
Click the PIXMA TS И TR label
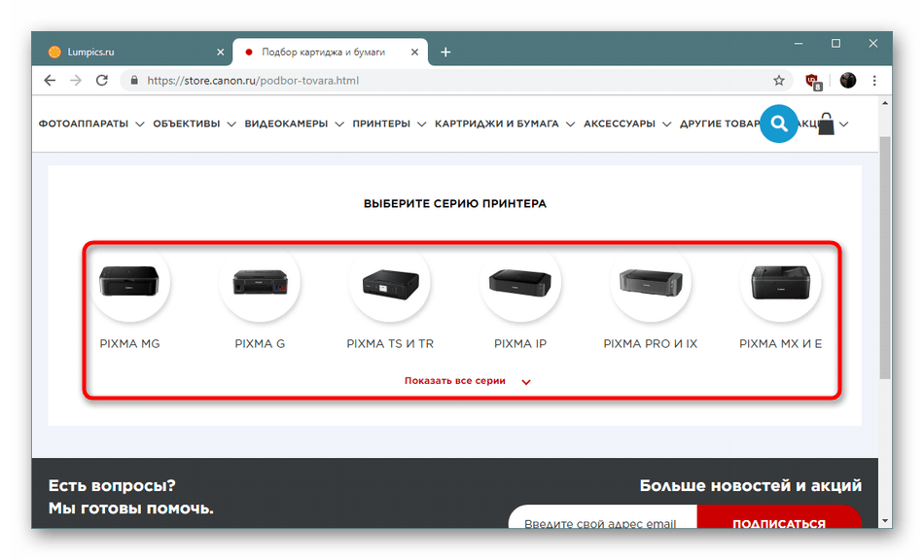tap(390, 344)
